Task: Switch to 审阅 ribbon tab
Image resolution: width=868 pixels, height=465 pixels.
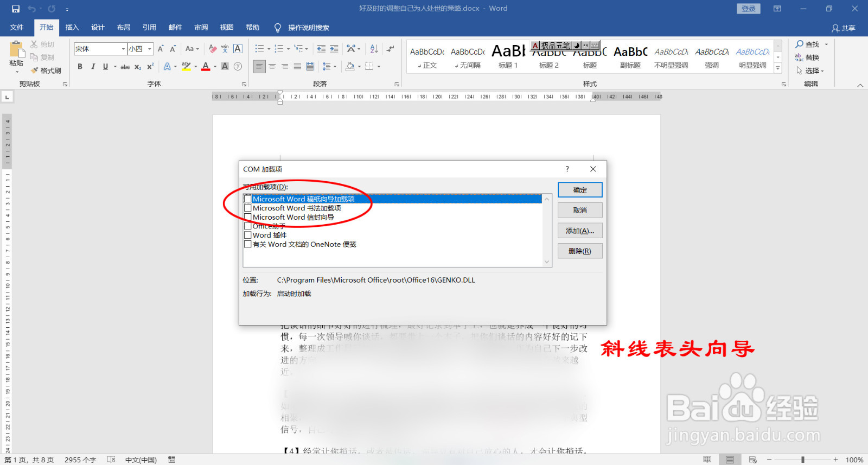Action: 201,28
